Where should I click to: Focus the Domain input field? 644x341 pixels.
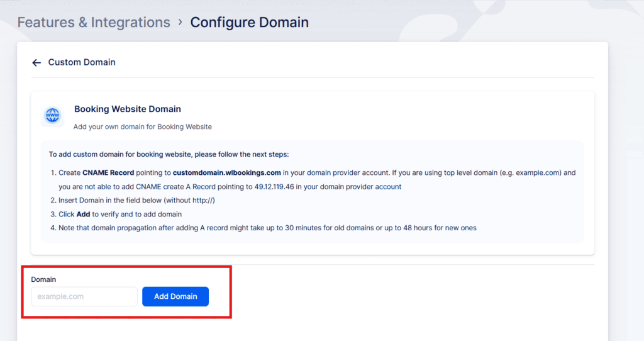pos(84,296)
